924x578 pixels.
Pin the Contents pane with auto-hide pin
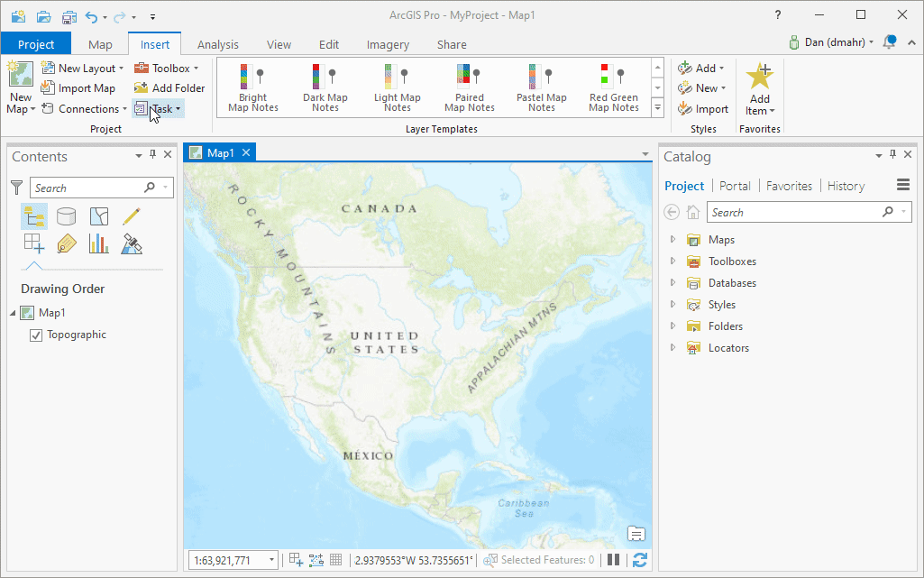pos(152,154)
